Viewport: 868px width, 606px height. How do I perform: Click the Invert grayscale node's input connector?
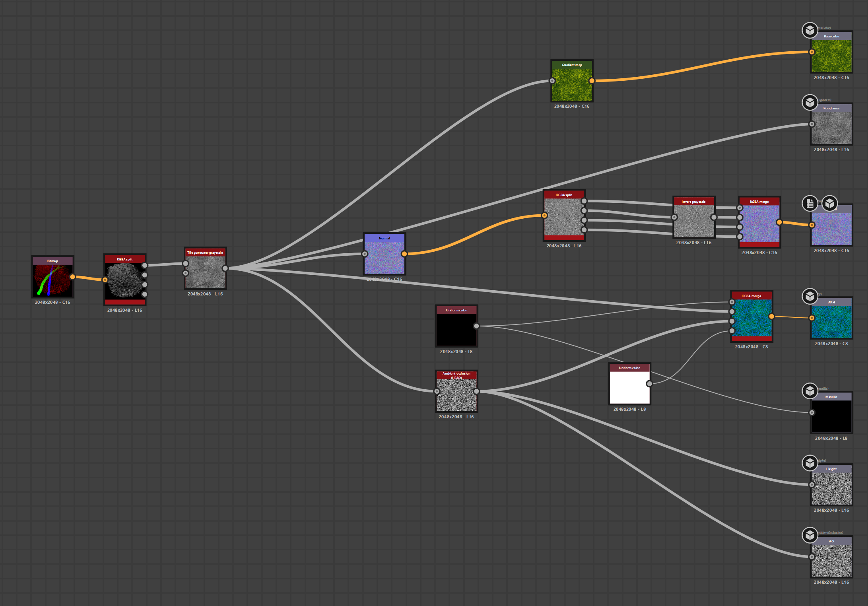(674, 217)
